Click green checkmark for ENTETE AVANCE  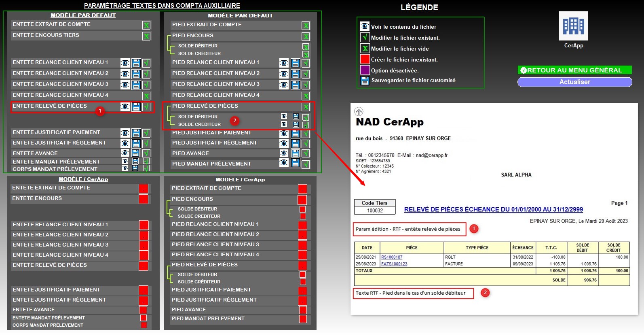(146, 153)
